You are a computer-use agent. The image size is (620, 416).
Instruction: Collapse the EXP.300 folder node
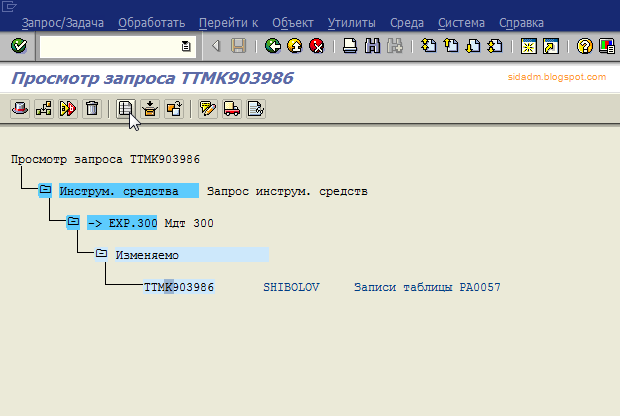pyautogui.click(x=73, y=222)
